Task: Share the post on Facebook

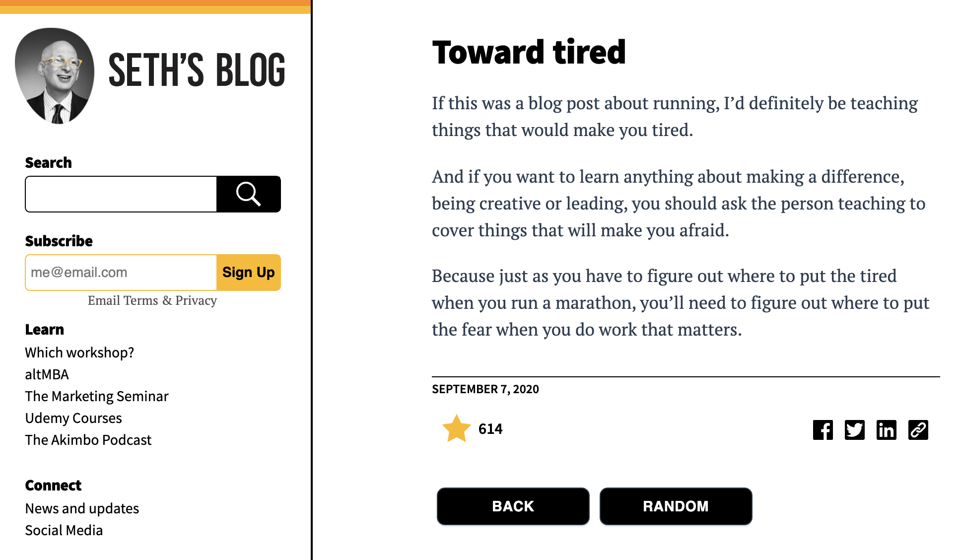Action: pyautogui.click(x=823, y=430)
